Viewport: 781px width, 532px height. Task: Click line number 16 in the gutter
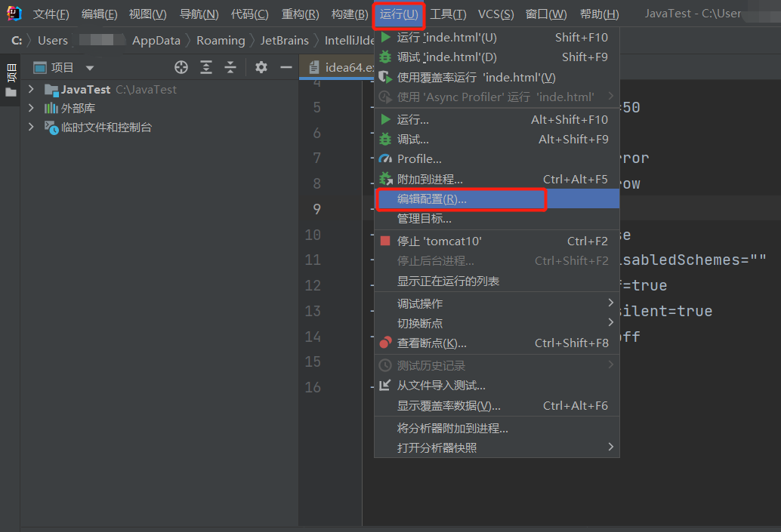tap(313, 387)
